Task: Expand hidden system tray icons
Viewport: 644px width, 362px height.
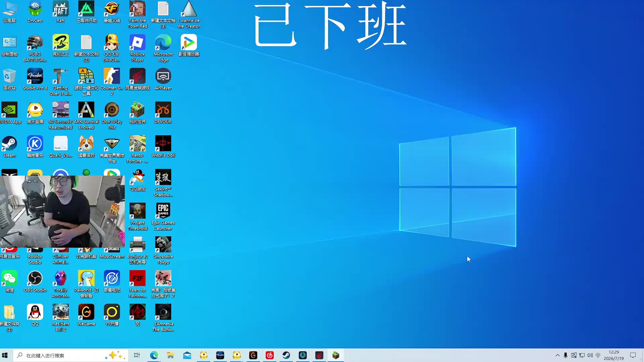Action: click(557, 355)
